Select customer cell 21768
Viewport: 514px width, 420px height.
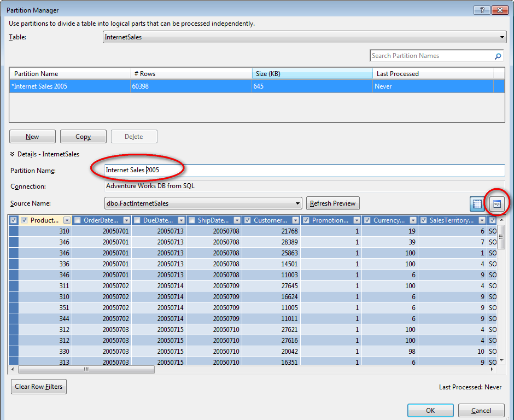pyautogui.click(x=271, y=231)
